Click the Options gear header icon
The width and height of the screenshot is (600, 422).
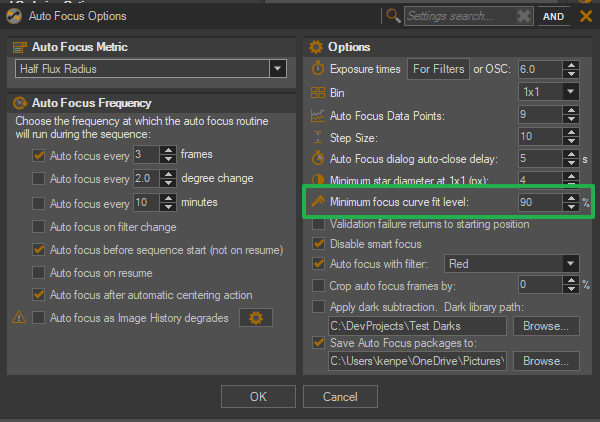point(316,47)
